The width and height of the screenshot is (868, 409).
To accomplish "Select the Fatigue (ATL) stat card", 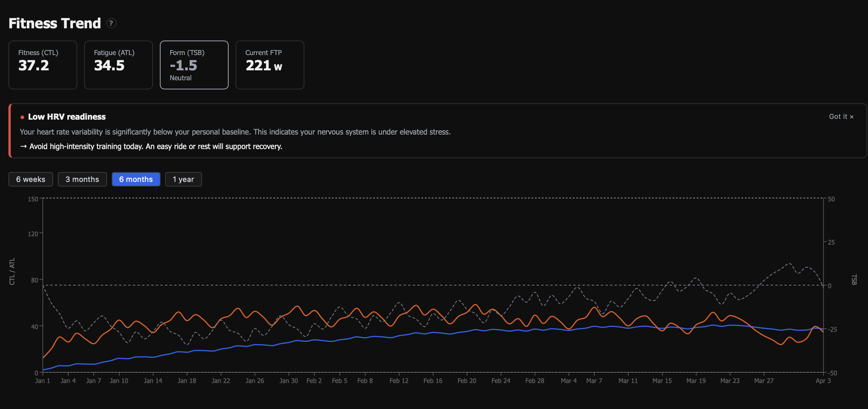I will 118,65.
